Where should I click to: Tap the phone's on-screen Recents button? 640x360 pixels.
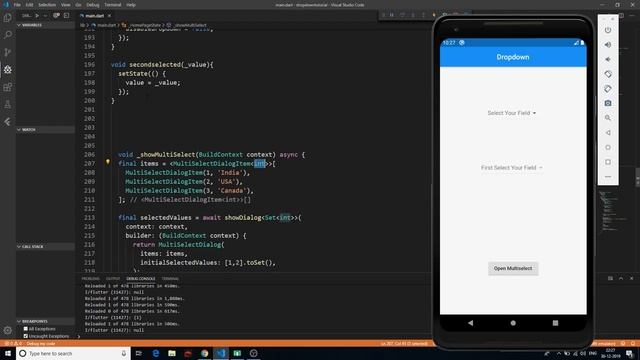[555, 323]
